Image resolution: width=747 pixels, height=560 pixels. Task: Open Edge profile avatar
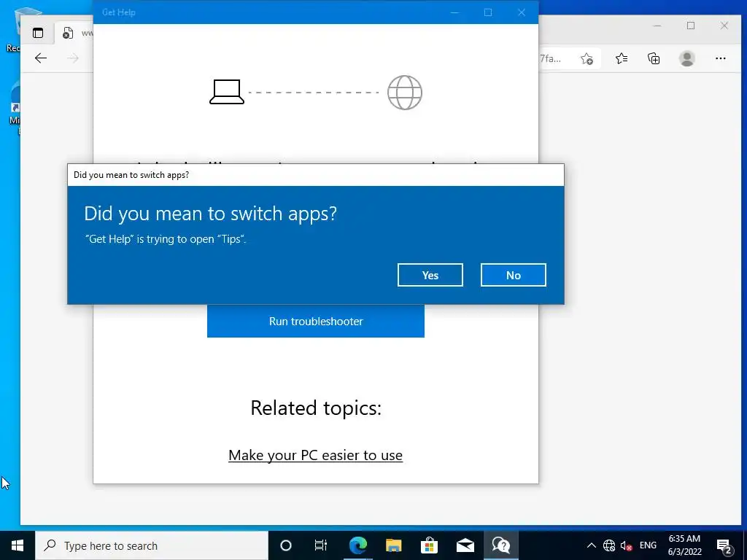pos(687,58)
